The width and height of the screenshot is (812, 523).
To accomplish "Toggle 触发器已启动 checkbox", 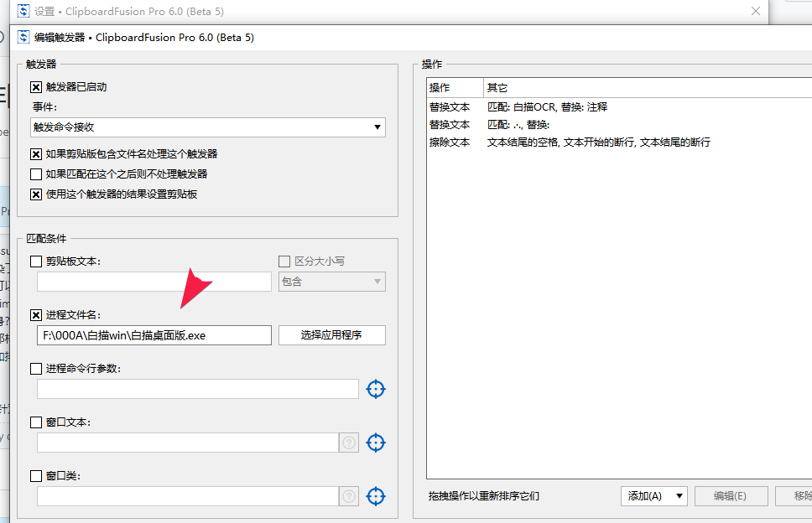I will pos(36,87).
